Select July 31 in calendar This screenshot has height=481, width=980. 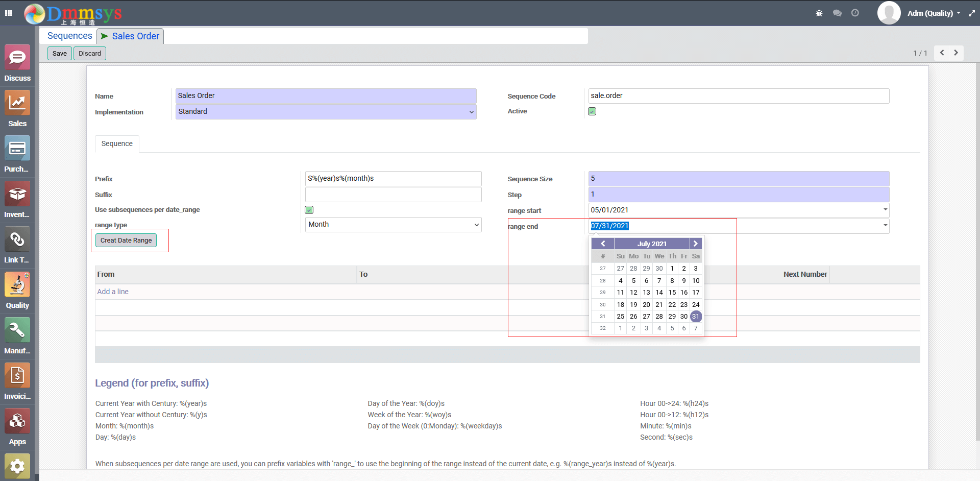click(696, 317)
